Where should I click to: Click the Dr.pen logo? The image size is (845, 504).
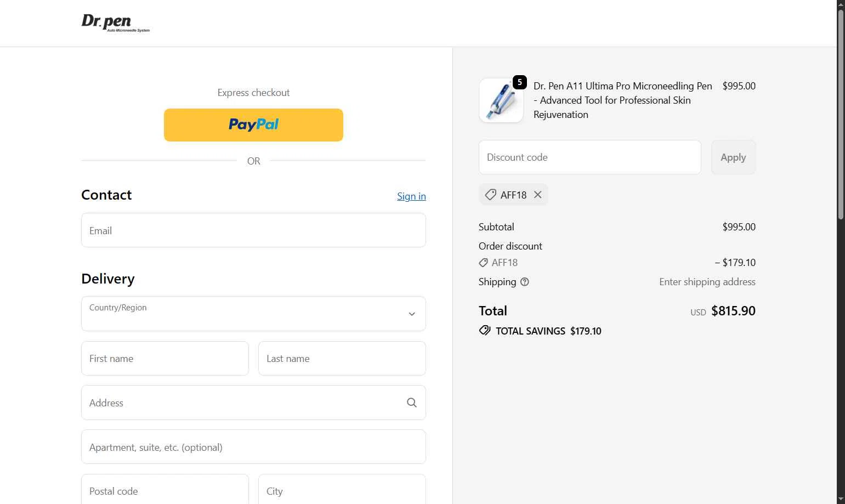click(116, 23)
